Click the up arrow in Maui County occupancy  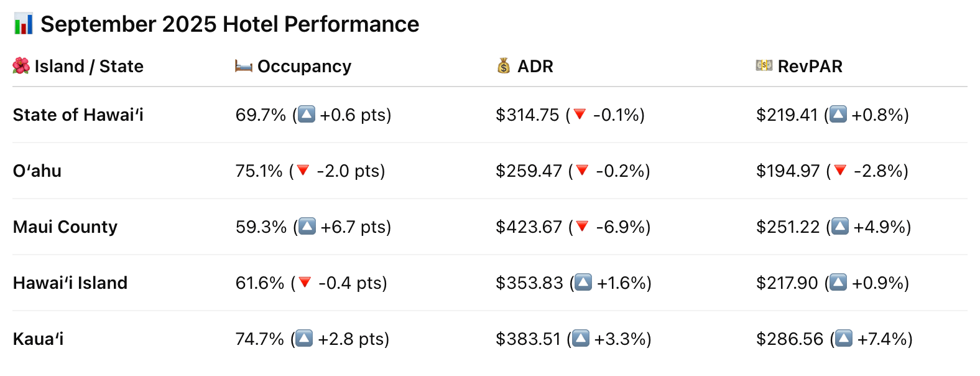tap(307, 227)
